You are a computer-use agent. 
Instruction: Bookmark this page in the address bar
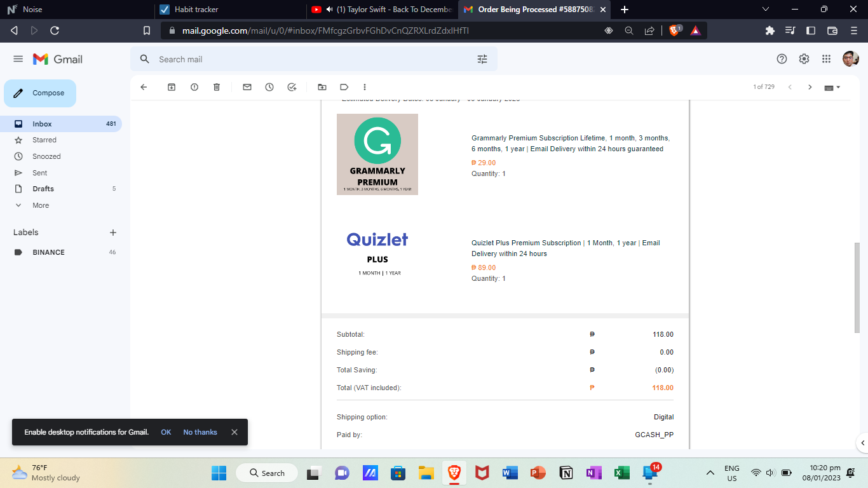[147, 30]
